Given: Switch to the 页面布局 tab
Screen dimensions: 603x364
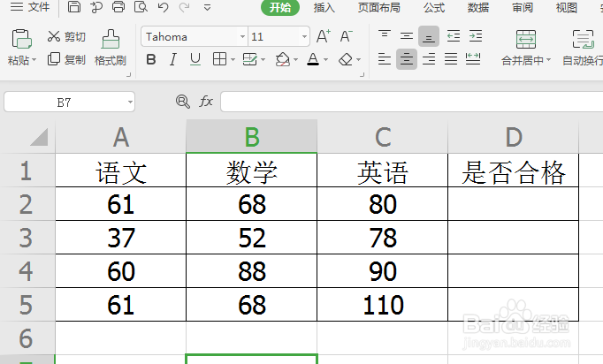Looking at the screenshot, I should coord(378,7).
